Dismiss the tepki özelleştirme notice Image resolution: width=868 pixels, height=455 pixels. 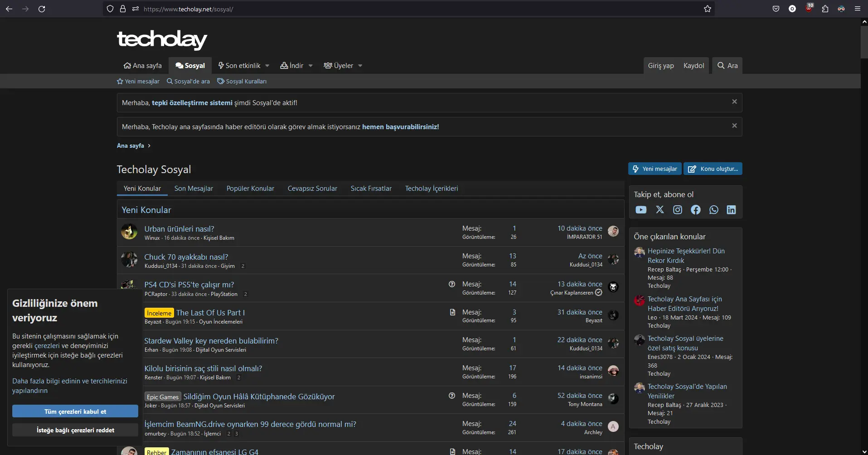[734, 102]
